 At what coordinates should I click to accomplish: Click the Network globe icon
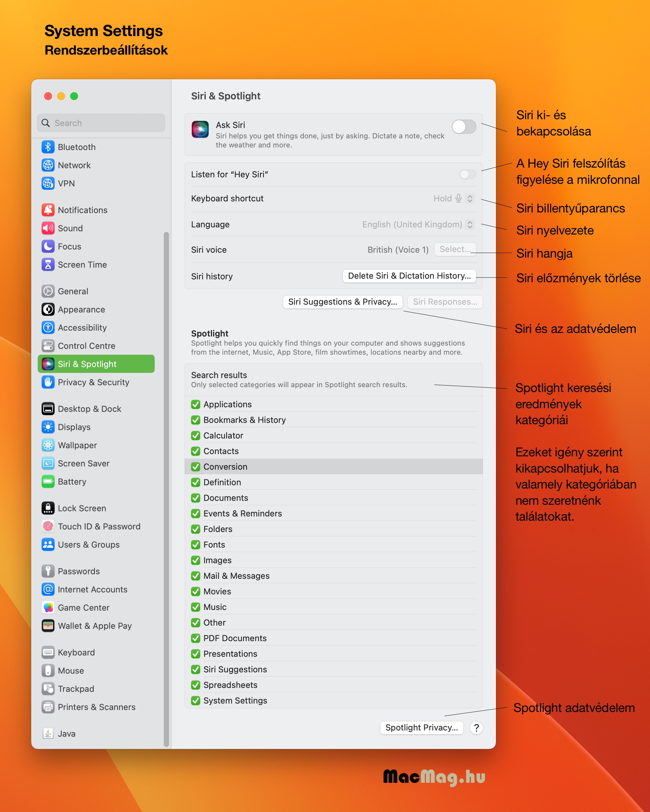click(48, 165)
